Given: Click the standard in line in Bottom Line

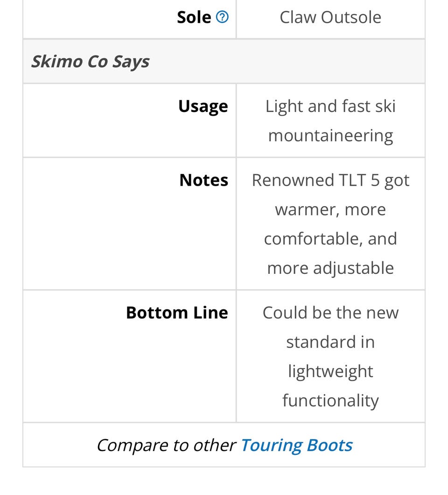Looking at the screenshot, I should click(330, 342).
